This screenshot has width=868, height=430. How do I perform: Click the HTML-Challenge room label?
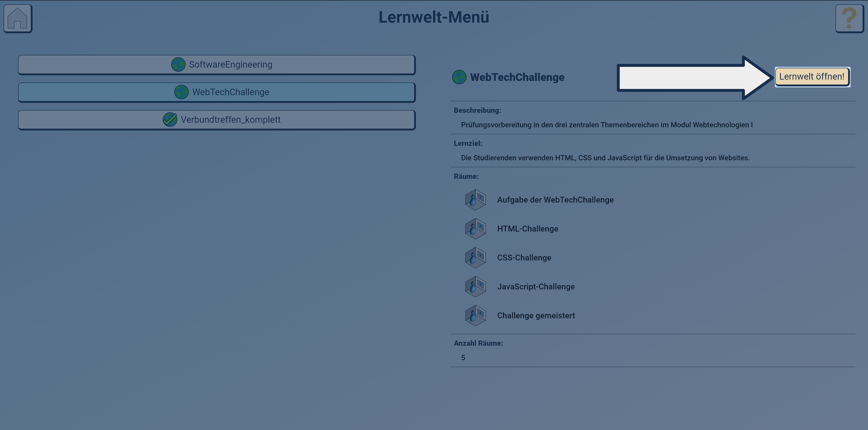point(528,229)
